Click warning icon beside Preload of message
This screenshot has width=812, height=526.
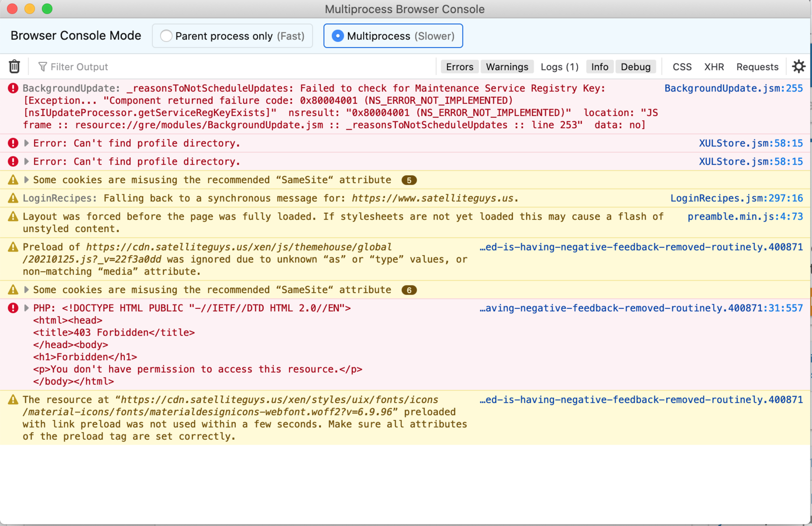click(13, 247)
